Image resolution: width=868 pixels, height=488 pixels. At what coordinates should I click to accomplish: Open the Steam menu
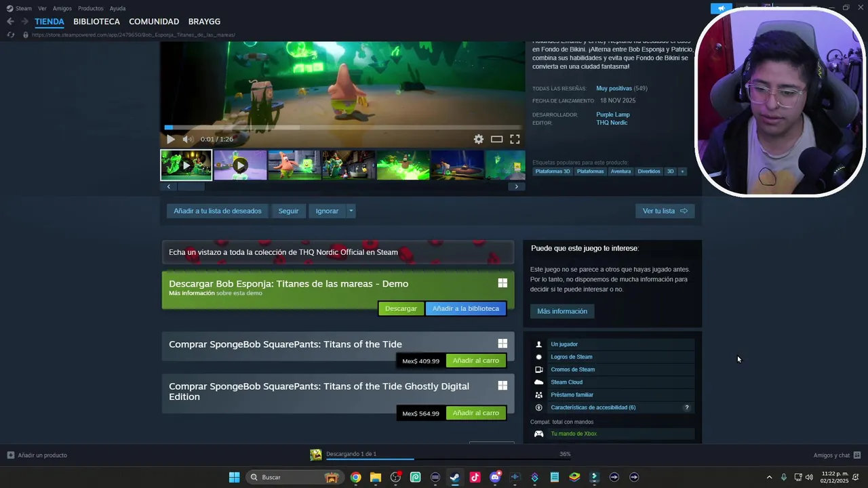click(x=19, y=8)
